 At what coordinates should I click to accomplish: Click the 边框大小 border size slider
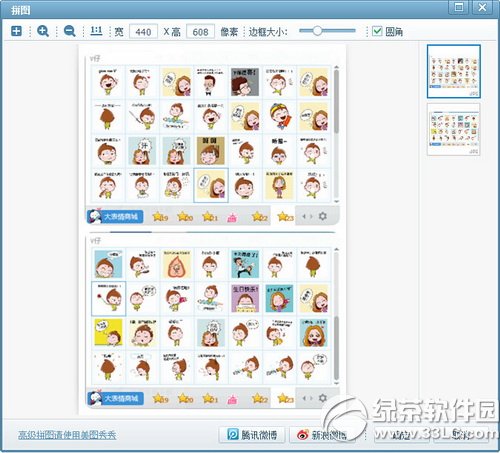(327, 31)
